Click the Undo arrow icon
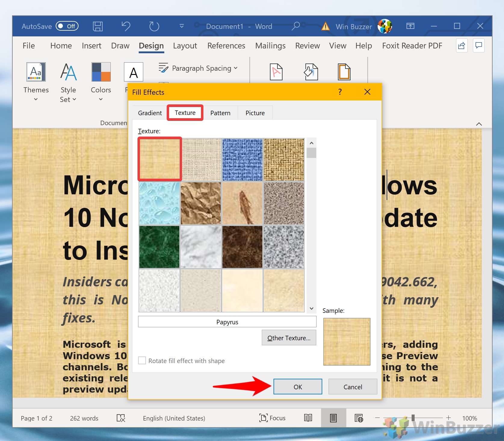The image size is (504, 441). 126,26
